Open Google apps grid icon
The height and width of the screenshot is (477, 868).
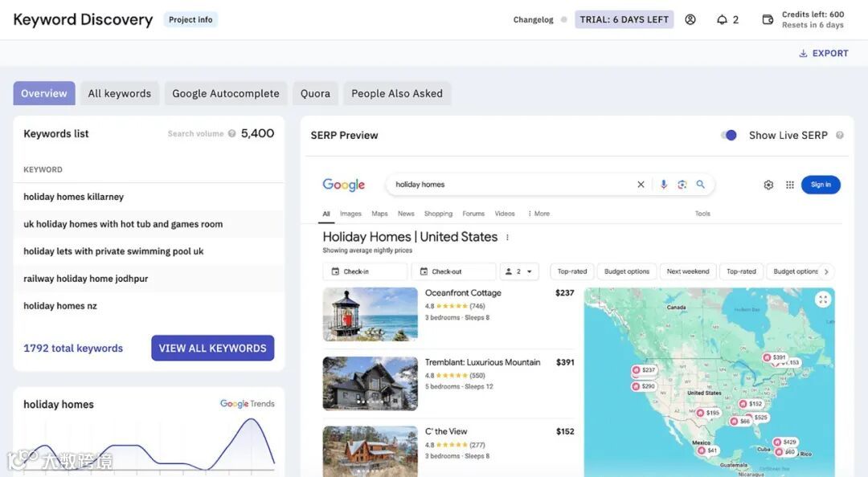(790, 185)
